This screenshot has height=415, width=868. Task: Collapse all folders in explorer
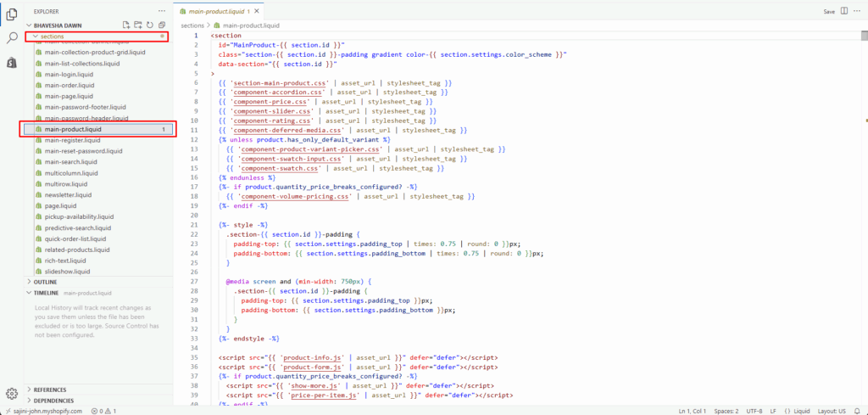(162, 25)
